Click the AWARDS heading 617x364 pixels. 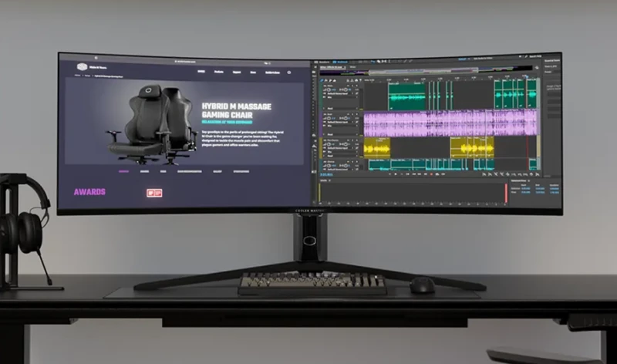pos(89,192)
